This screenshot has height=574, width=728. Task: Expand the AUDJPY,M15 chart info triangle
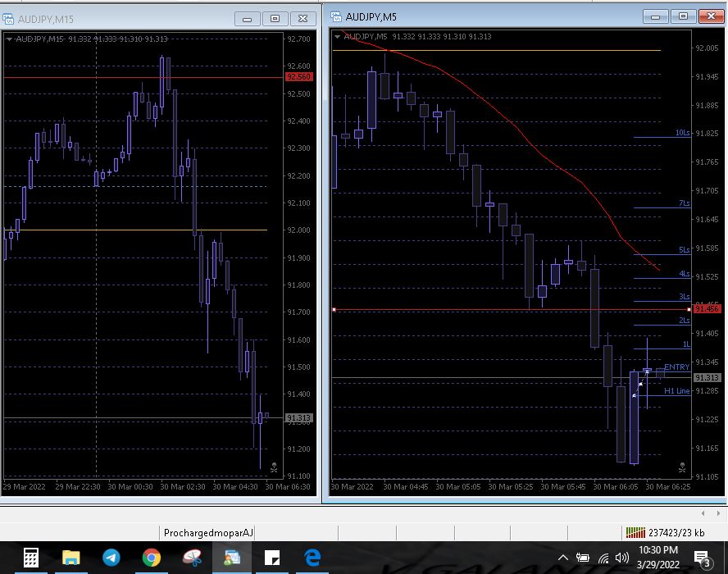point(9,39)
